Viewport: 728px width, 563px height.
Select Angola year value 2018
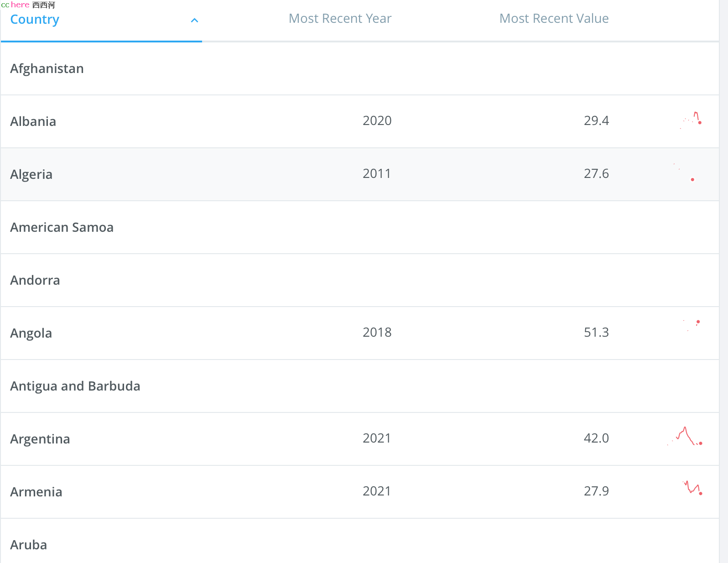coord(377,332)
